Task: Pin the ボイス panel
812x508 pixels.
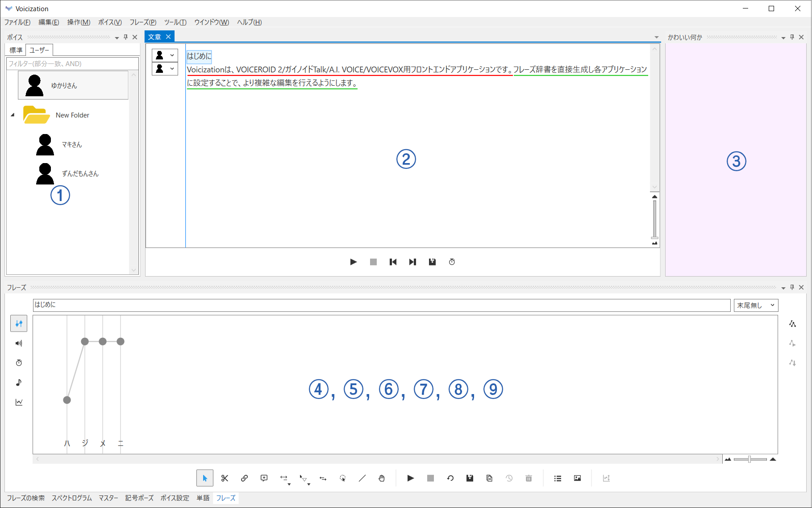Action: click(x=126, y=37)
